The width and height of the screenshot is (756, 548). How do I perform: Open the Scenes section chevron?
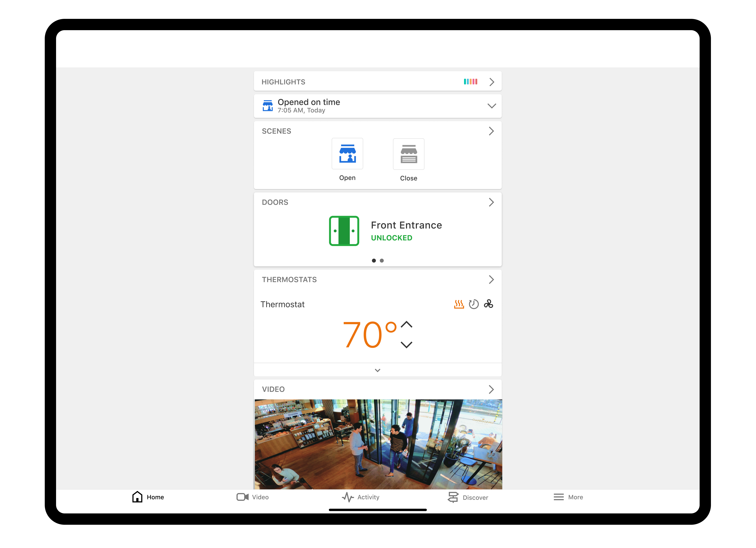[491, 131]
